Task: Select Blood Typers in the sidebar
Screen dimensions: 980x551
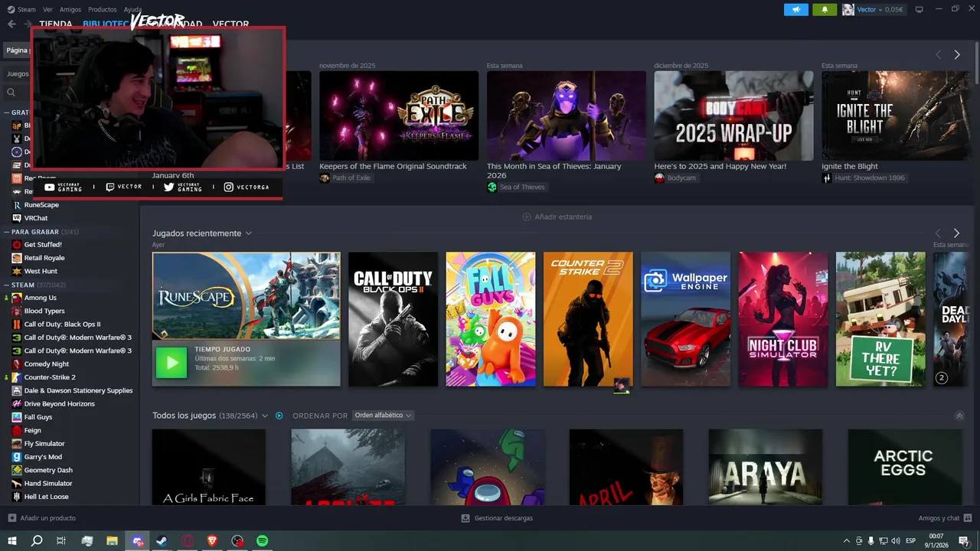Action: (x=44, y=311)
